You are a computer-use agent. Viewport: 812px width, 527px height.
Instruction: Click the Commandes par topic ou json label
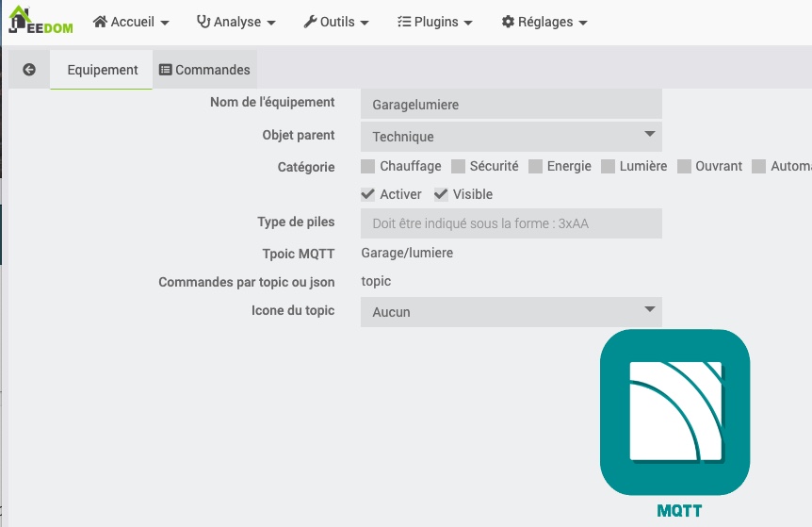pos(247,282)
